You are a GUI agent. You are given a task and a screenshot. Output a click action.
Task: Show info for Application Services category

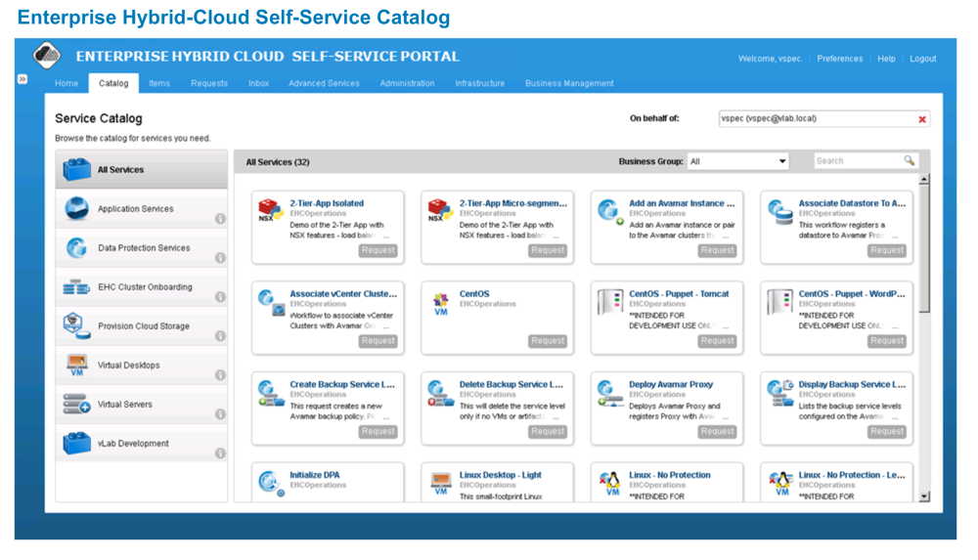coord(220,218)
